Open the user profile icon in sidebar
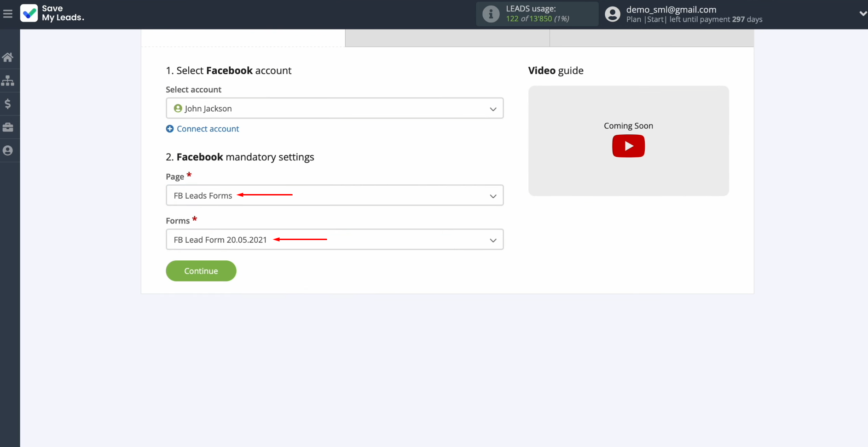The height and width of the screenshot is (447, 868). click(x=8, y=150)
